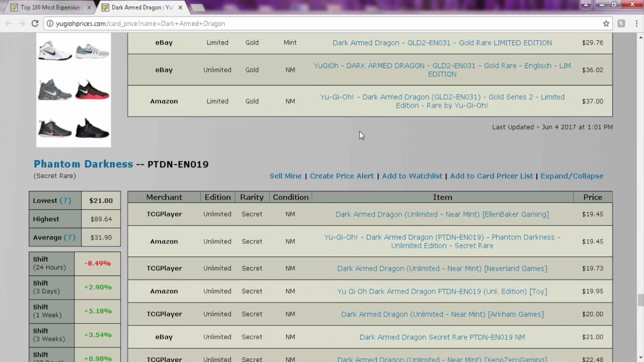Click the PTDN-EN019 set code text

pyautogui.click(x=178, y=164)
